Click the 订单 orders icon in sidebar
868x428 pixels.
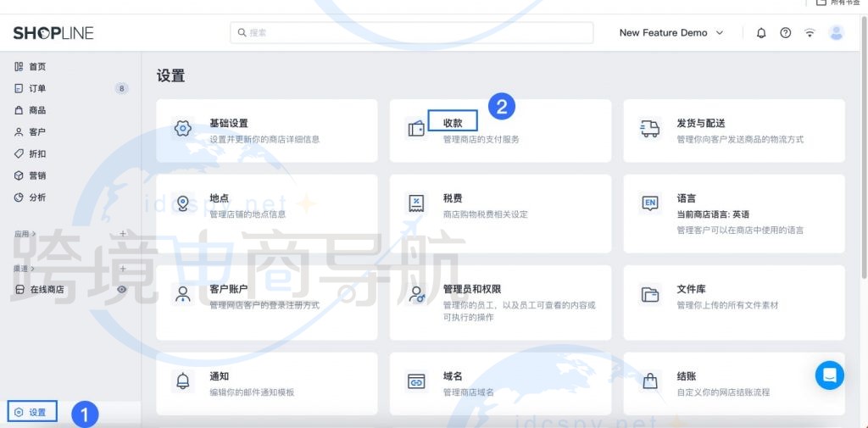click(19, 89)
